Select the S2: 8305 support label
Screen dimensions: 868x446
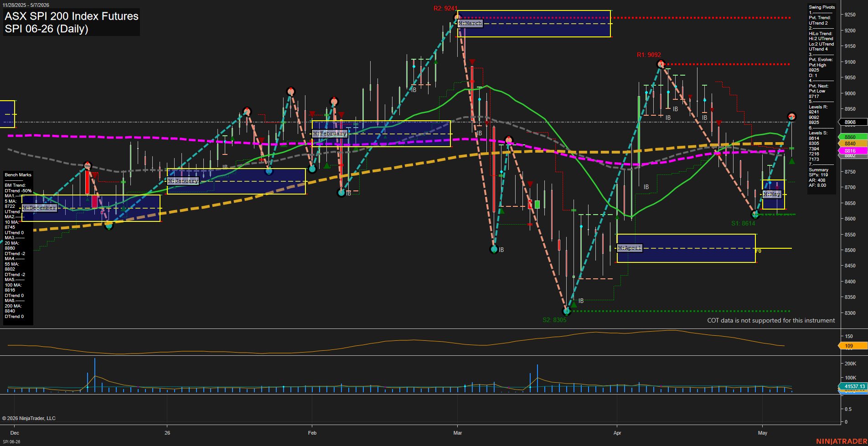coord(554,320)
